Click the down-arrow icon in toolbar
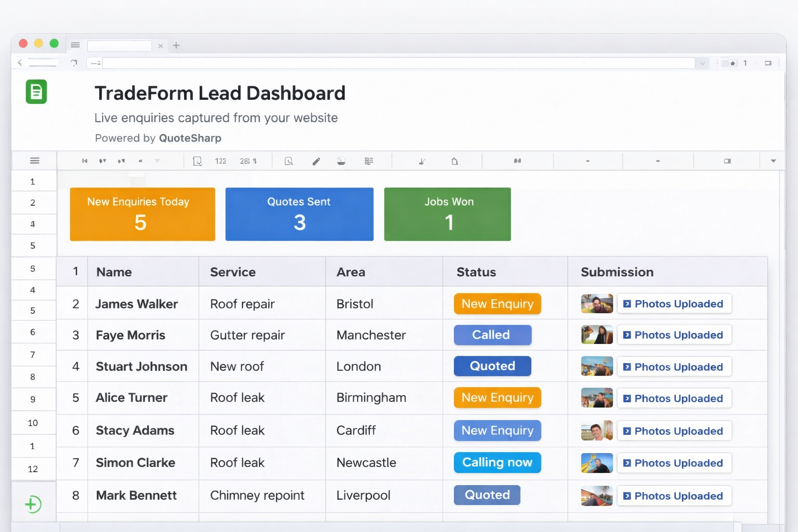This screenshot has width=798, height=532. tap(422, 161)
